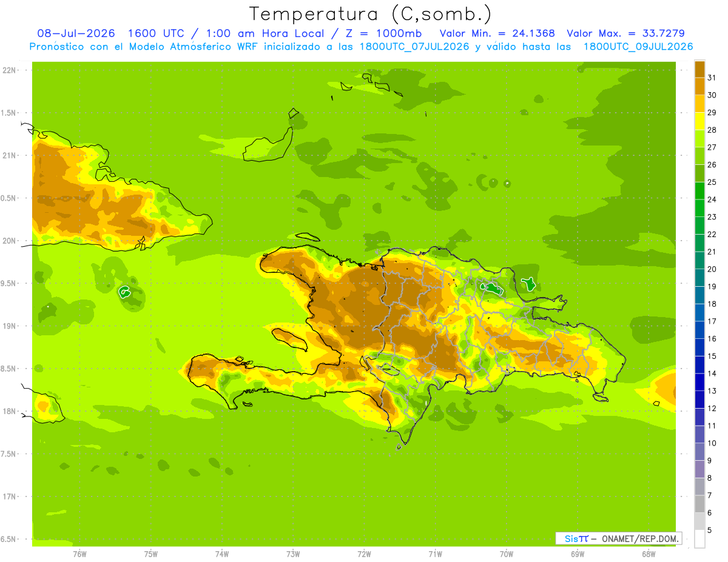Image resolution: width=728 pixels, height=562 pixels.
Task: Click the '75W' longitude label
Action: click(151, 554)
